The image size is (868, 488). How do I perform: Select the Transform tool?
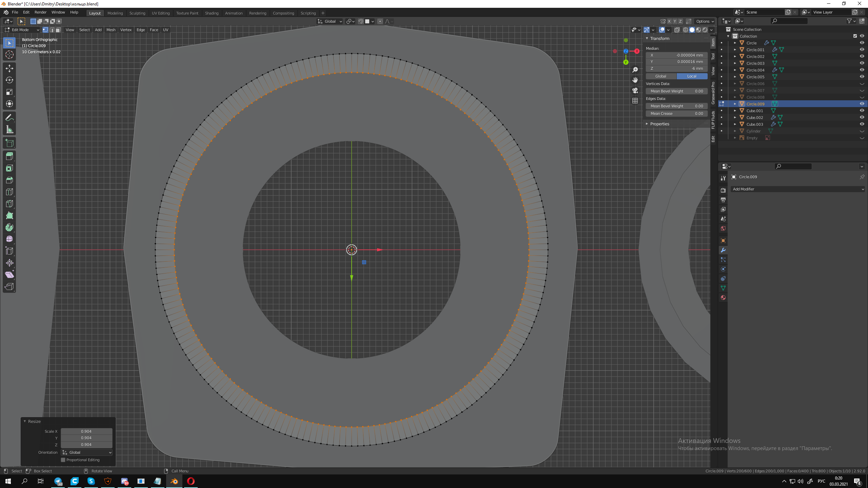click(x=9, y=104)
